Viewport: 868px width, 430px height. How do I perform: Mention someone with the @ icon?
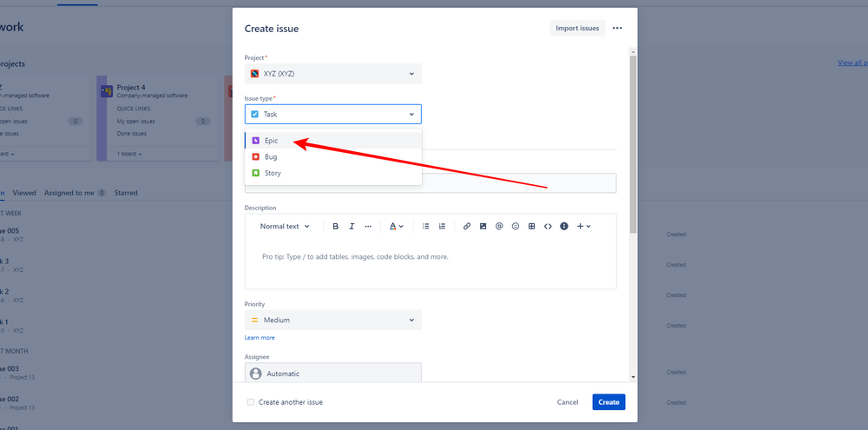tap(499, 226)
